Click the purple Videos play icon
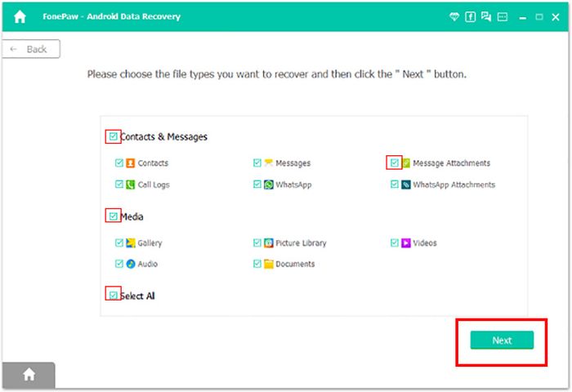This screenshot has height=392, width=572. [x=405, y=243]
